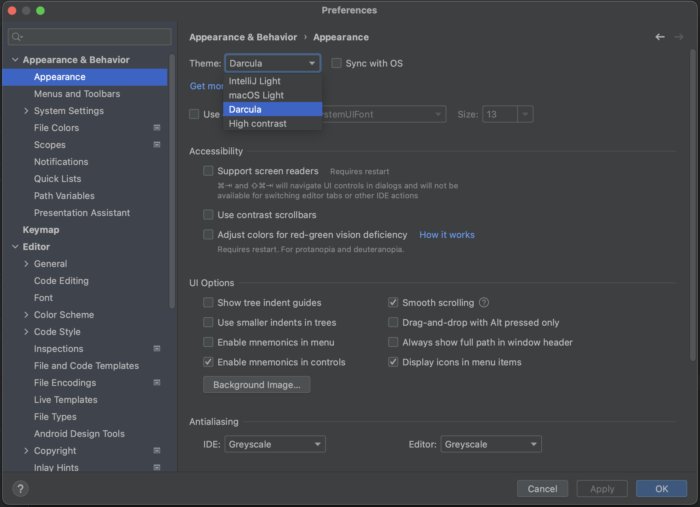Viewport: 700px width, 507px height.
Task: Enable Sync with OS checkbox
Action: [x=336, y=63]
